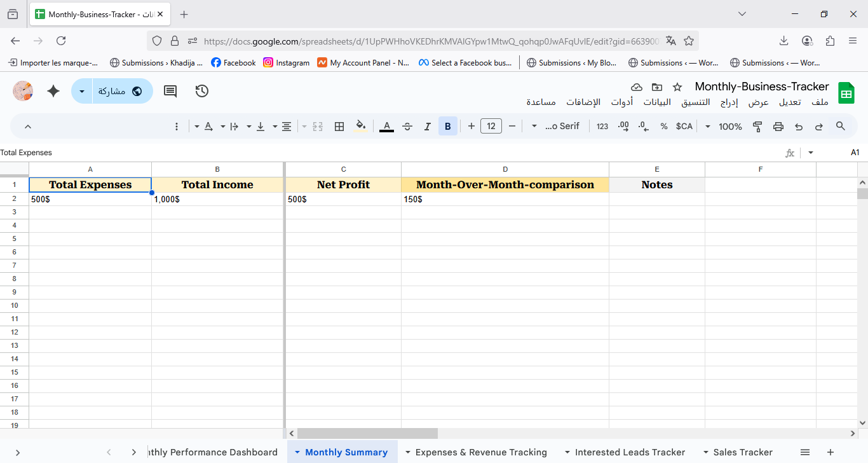Click the Gemini sparkle icon
Image resolution: width=868 pixels, height=463 pixels.
[x=53, y=91]
